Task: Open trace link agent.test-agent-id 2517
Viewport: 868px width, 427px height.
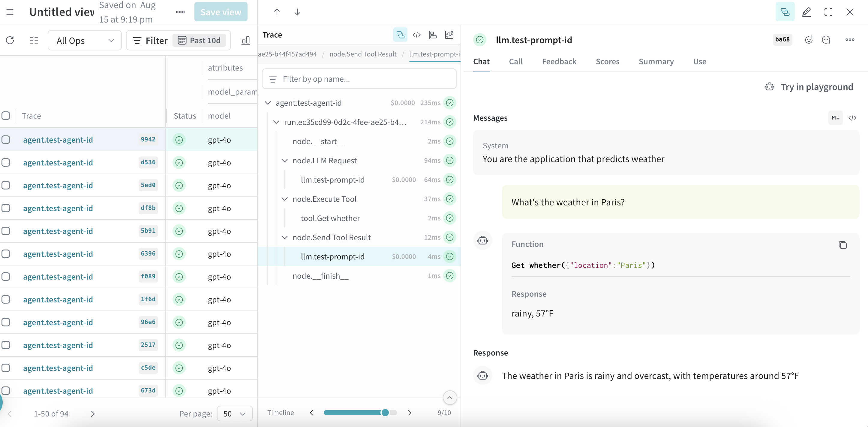Action: pyautogui.click(x=58, y=345)
